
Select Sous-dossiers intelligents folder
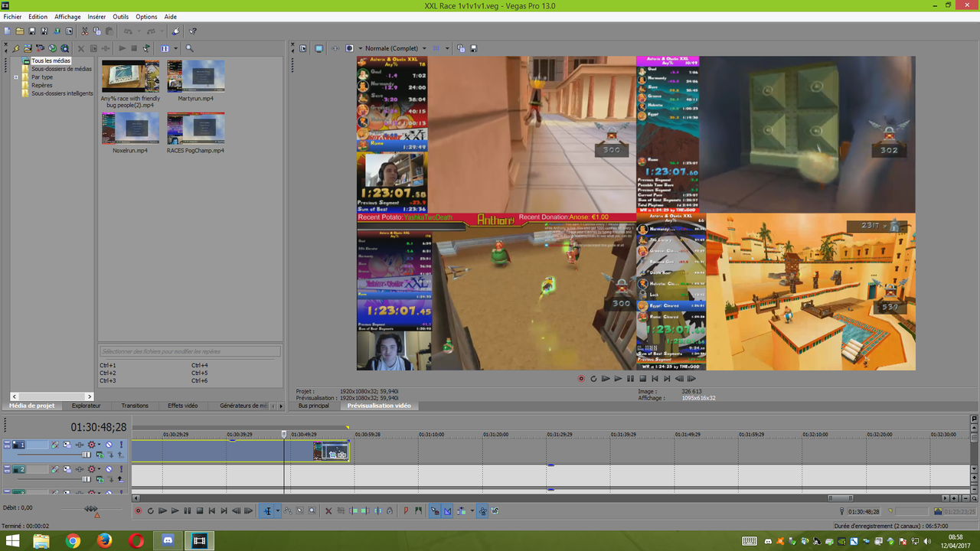coord(61,93)
